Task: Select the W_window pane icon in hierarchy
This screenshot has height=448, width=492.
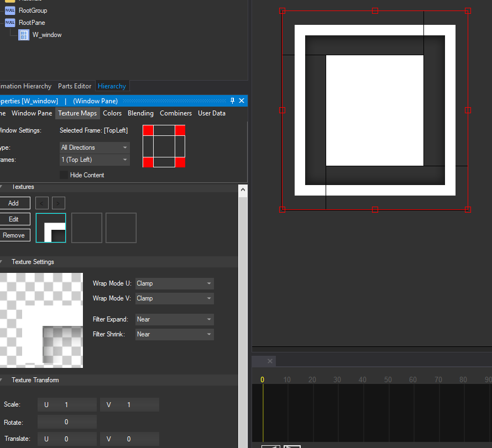Action: [24, 35]
